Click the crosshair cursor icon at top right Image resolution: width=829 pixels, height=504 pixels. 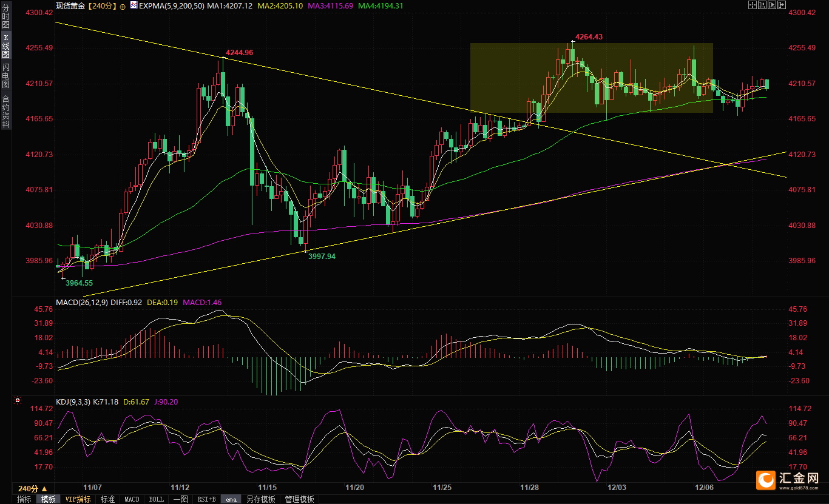coord(753,5)
